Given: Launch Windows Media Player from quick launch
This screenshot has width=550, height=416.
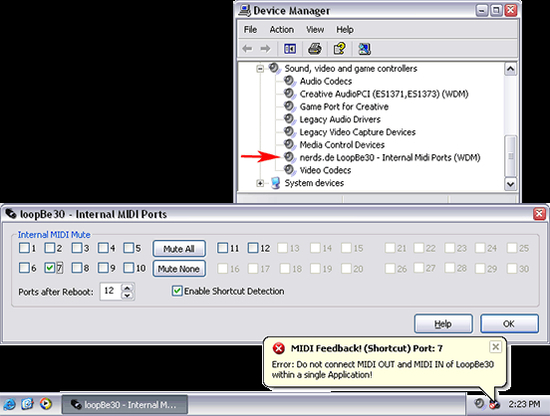Looking at the screenshot, I should [x=46, y=404].
